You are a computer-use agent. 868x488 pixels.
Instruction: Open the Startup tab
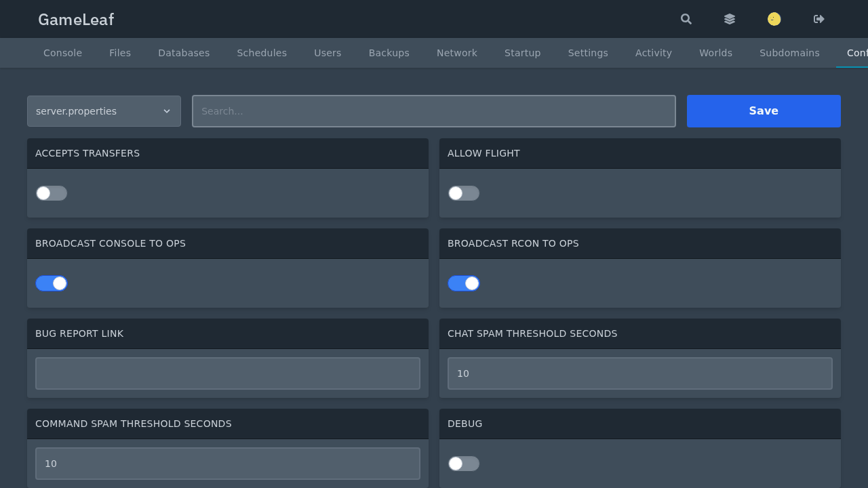point(523,53)
